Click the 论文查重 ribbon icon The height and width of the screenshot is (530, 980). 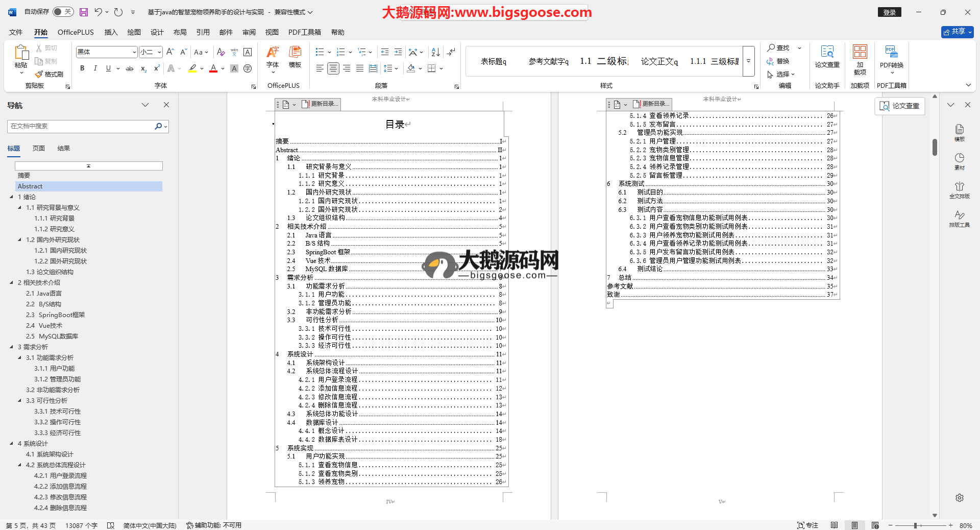[x=827, y=56]
